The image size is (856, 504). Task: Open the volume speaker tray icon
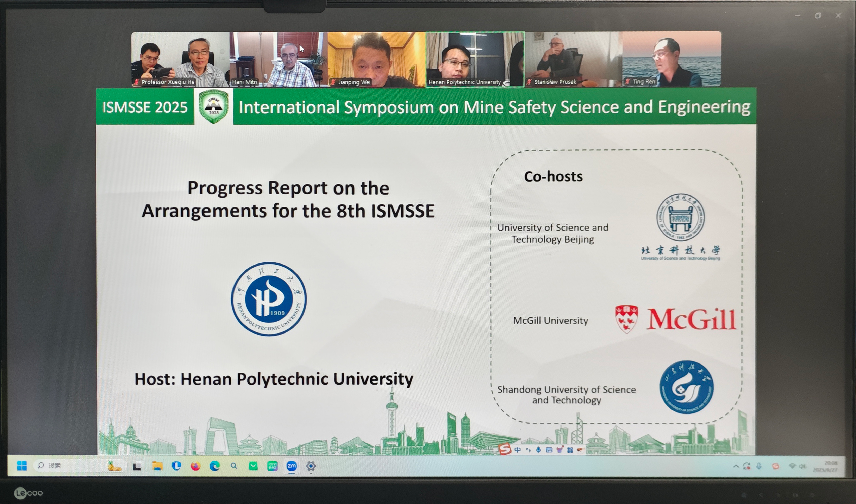tap(802, 466)
